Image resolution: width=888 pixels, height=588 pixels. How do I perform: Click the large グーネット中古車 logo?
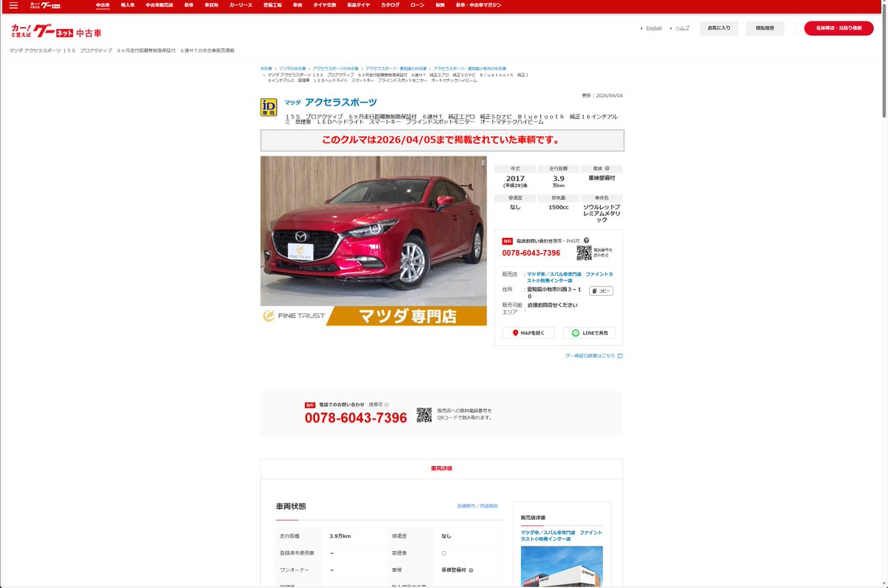click(x=56, y=32)
